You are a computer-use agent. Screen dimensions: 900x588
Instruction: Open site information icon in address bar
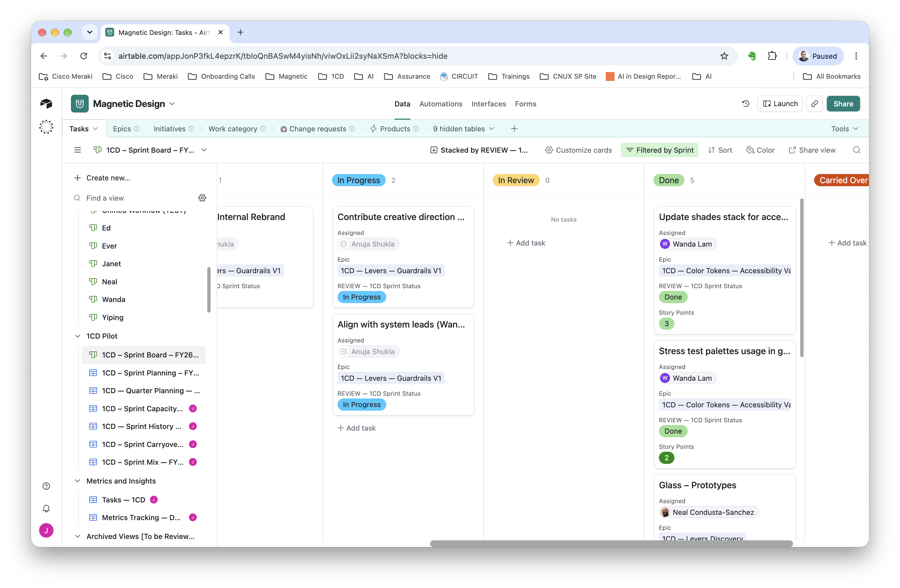tap(108, 56)
